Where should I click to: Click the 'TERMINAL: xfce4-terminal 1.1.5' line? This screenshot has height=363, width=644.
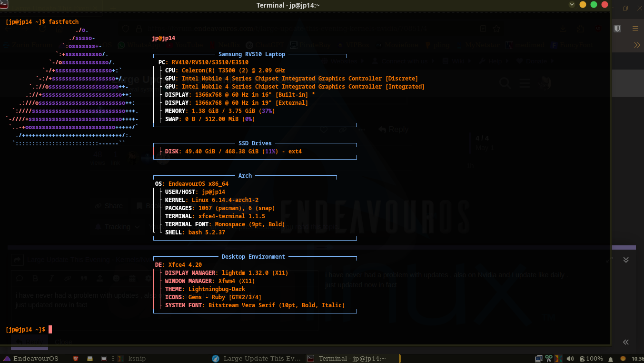point(215,216)
